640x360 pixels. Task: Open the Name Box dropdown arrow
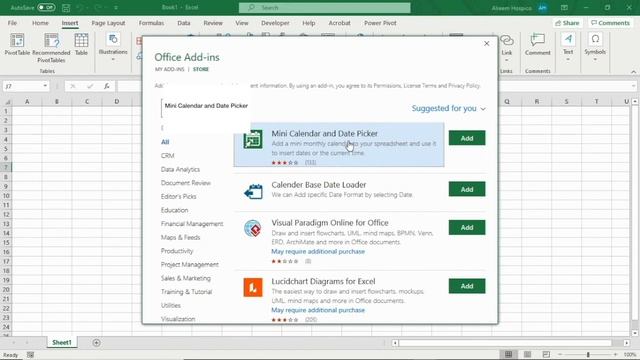tap(45, 86)
